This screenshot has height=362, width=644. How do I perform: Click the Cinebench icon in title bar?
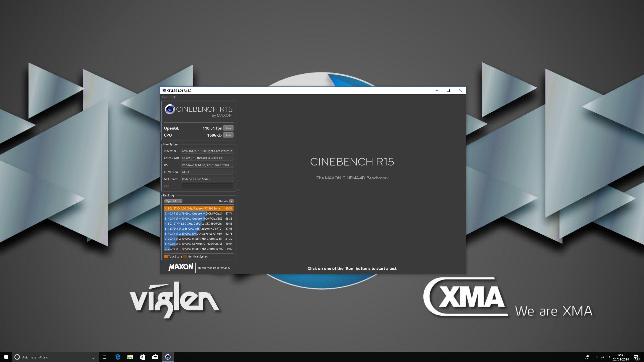click(x=164, y=90)
